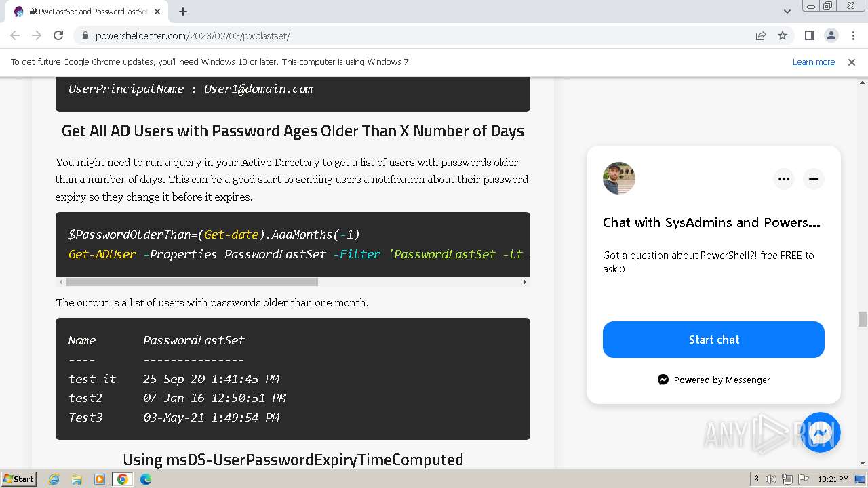
Task: Go back to previous page
Action: point(15,35)
